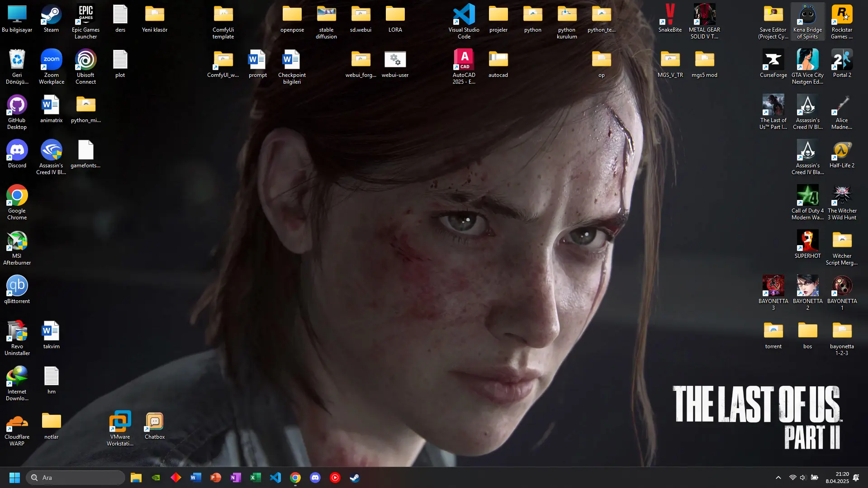Select the qBittorrent shortcut
The image size is (868, 488).
(x=17, y=290)
